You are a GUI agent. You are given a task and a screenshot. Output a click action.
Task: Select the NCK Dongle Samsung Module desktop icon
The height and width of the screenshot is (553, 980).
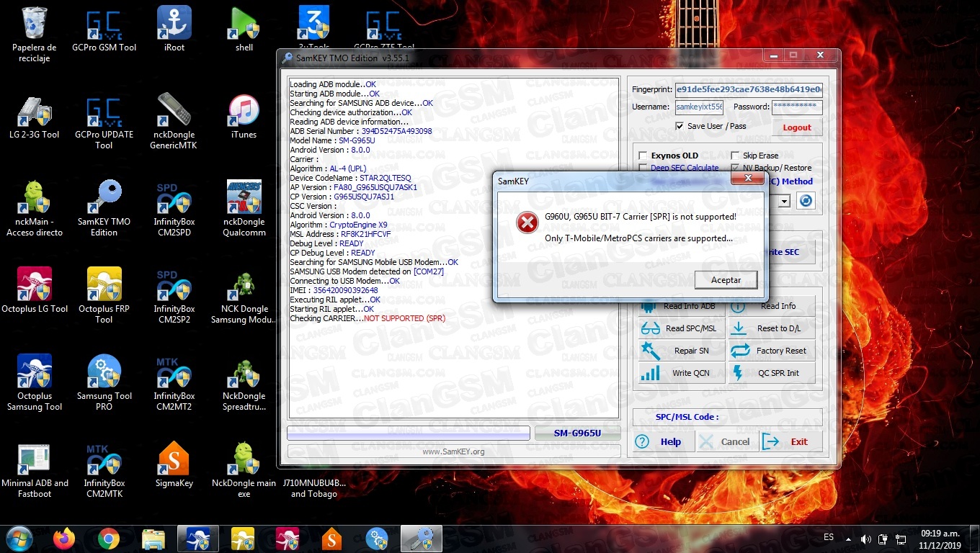pyautogui.click(x=244, y=296)
